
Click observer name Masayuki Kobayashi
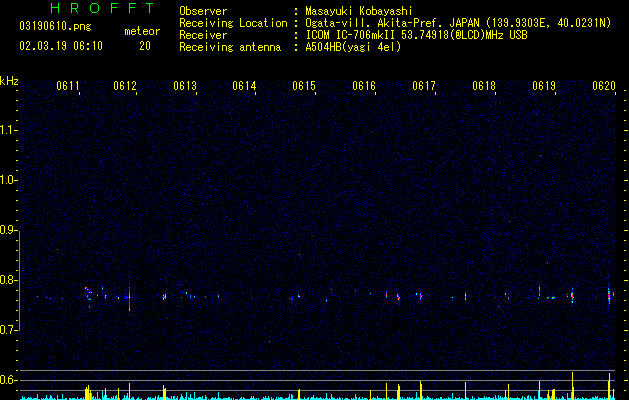click(359, 11)
